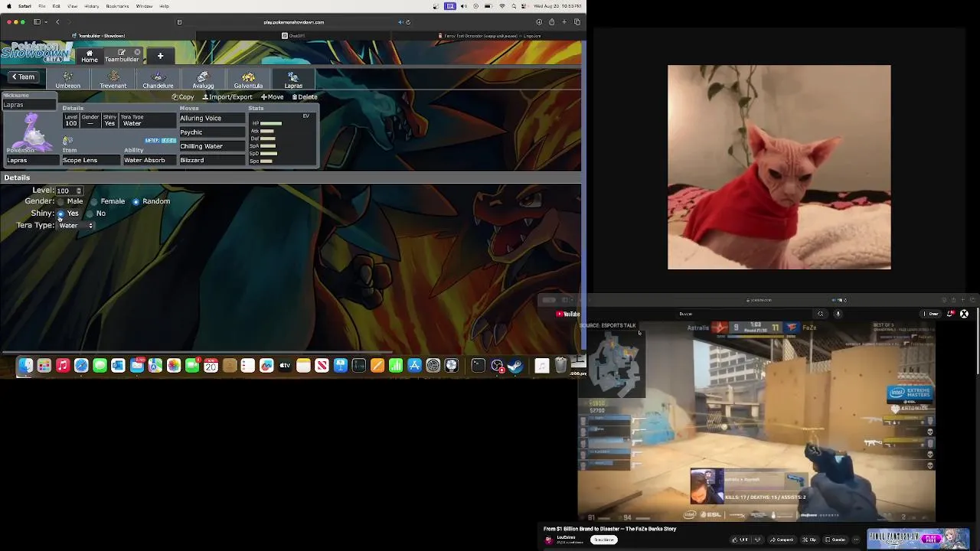Like the YouTube video
980x551 pixels.
(738, 540)
